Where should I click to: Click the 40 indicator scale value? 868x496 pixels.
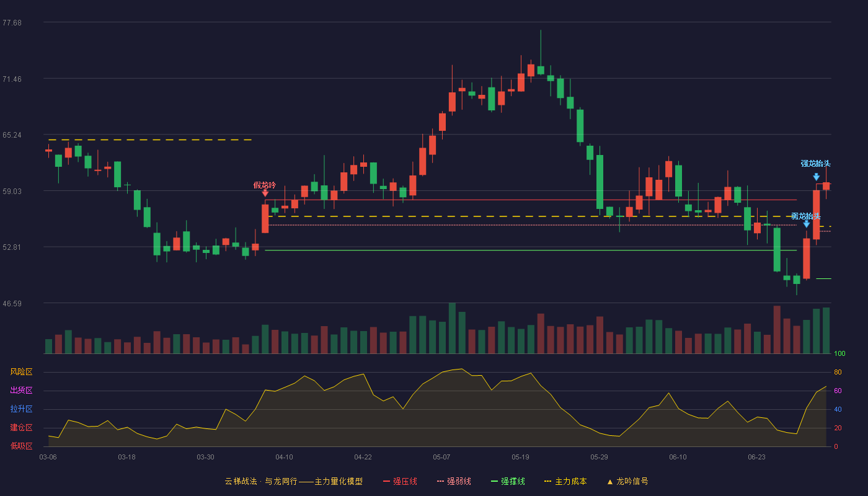pos(838,409)
